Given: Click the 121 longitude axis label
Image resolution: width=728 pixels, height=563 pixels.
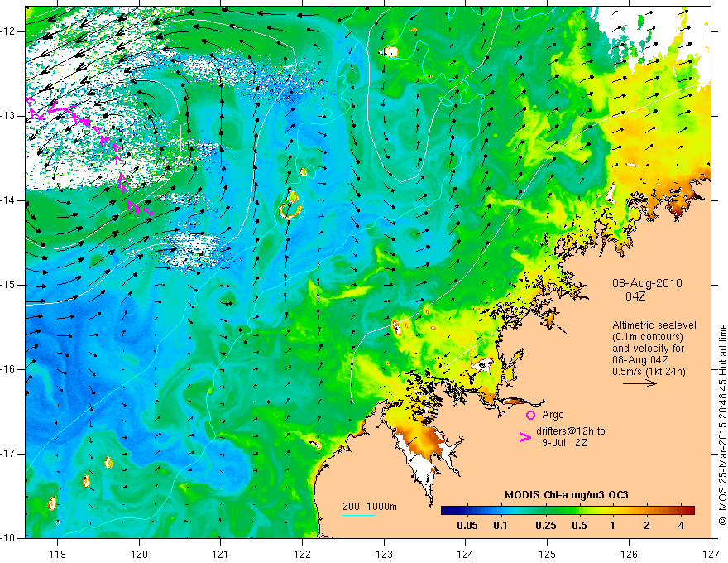Looking at the screenshot, I should (x=221, y=554).
